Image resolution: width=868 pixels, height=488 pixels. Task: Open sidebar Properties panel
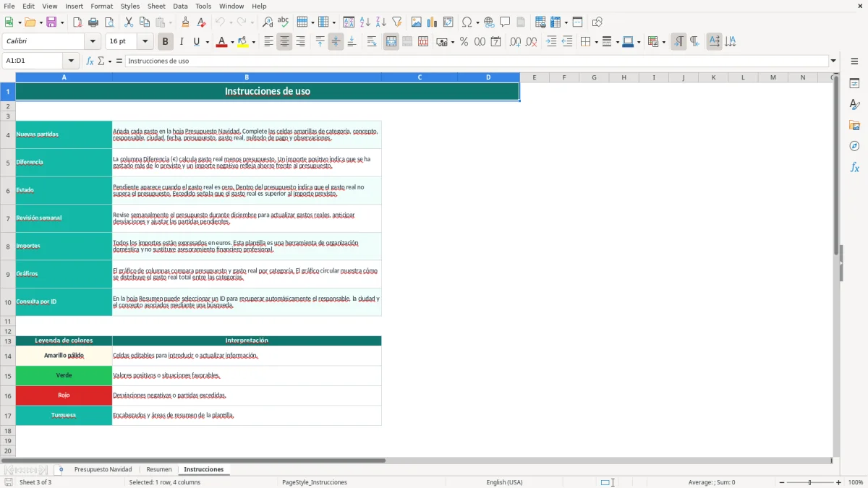tap(854, 84)
